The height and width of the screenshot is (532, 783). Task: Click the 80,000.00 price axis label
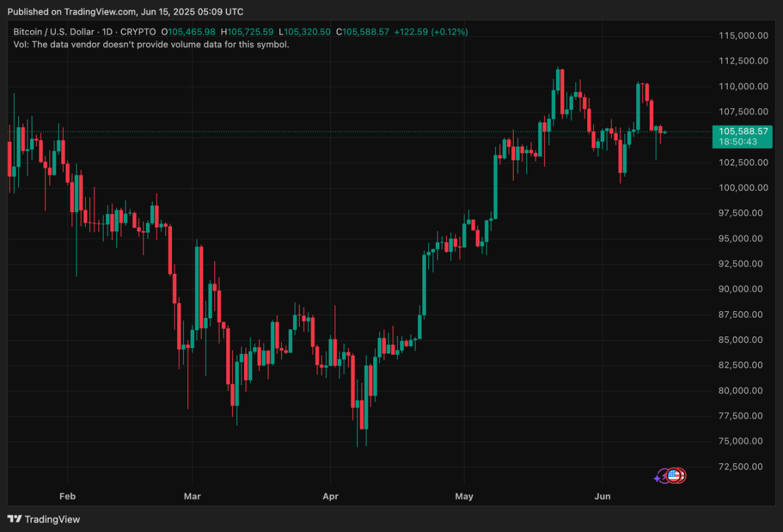click(x=741, y=391)
